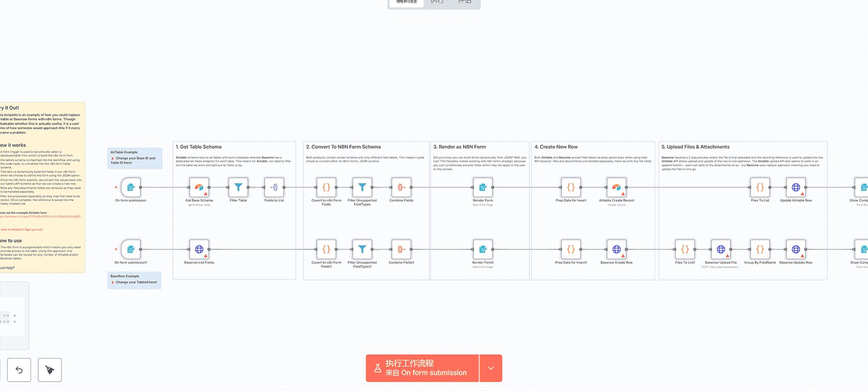
Task: Expand the execute workflow trigger dropdown arrow
Action: pos(491,368)
